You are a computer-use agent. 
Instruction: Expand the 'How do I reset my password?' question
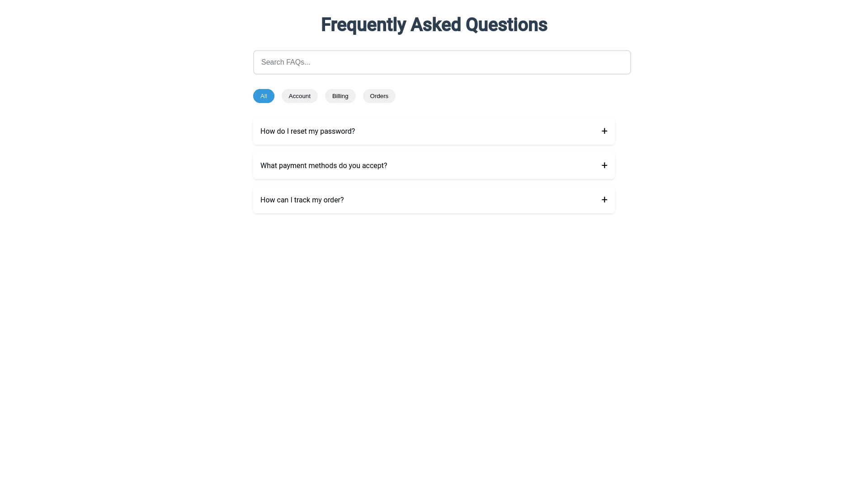(x=433, y=131)
